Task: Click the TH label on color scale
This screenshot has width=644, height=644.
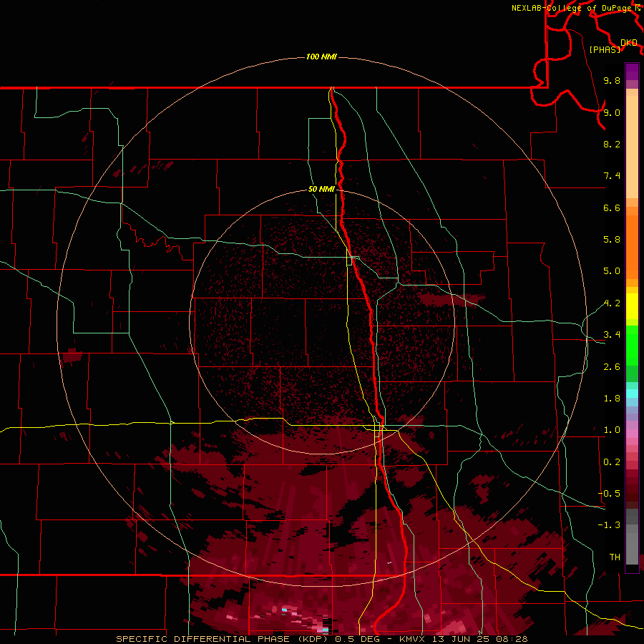Action: [615, 557]
